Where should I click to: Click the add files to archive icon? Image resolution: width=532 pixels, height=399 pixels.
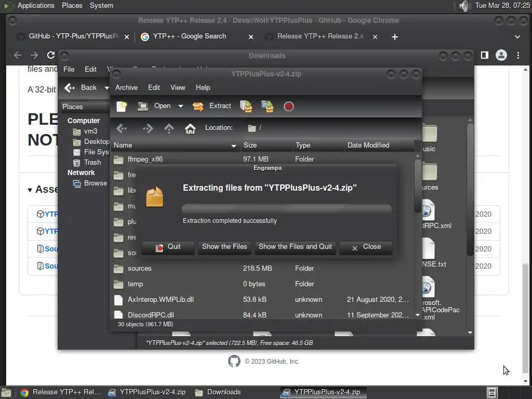[246, 106]
